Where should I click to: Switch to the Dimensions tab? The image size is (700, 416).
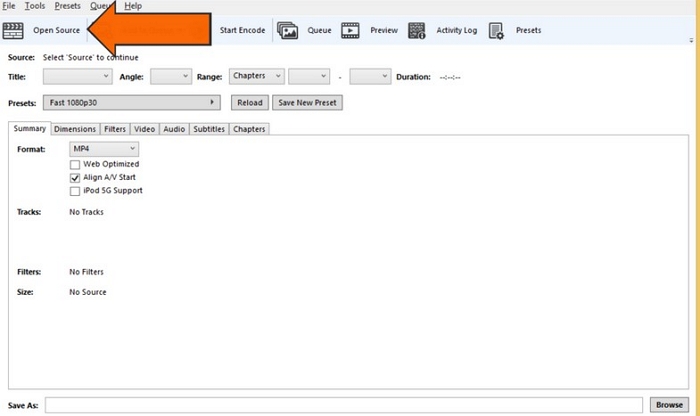(75, 129)
